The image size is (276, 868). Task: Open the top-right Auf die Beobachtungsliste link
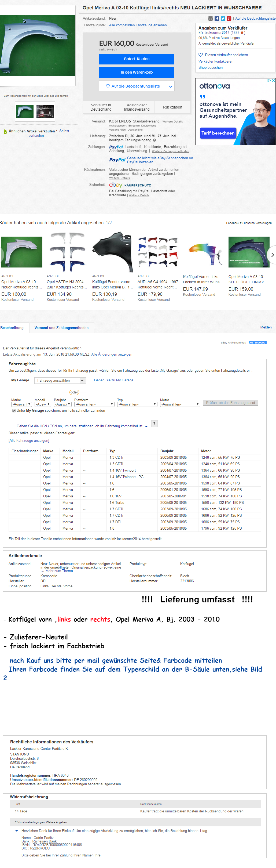tap(255, 19)
